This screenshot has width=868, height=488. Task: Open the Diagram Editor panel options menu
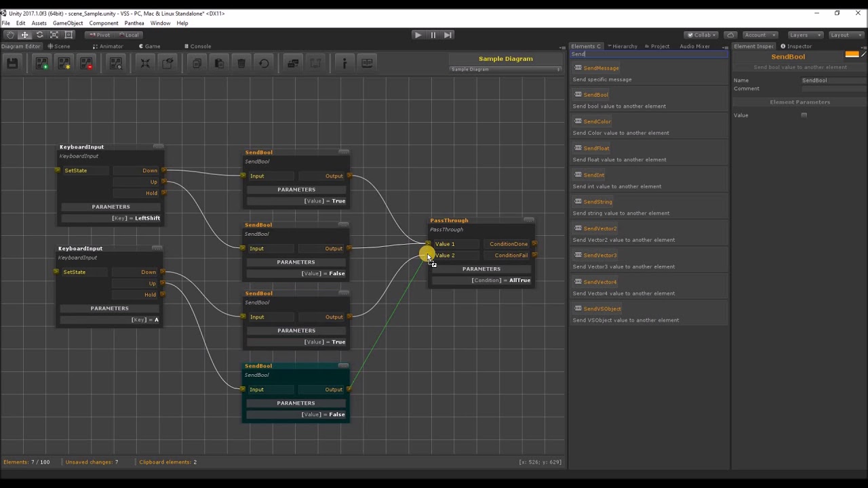pyautogui.click(x=562, y=47)
